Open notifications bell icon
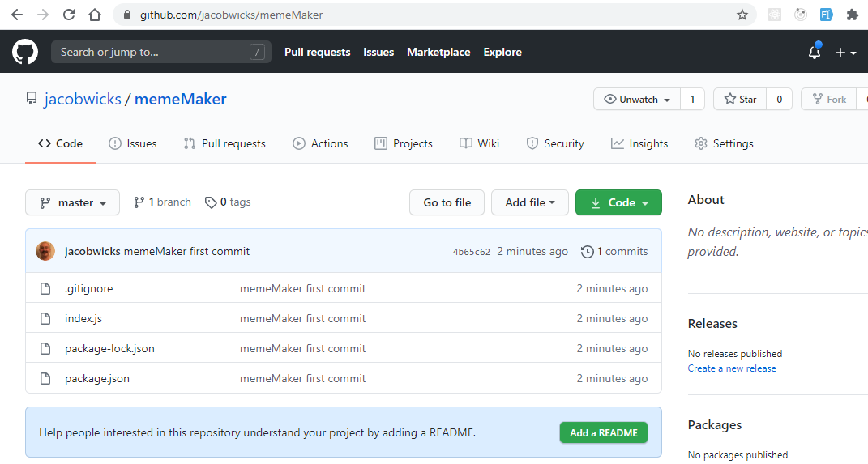Screen dimensions: 868x464 [x=815, y=52]
